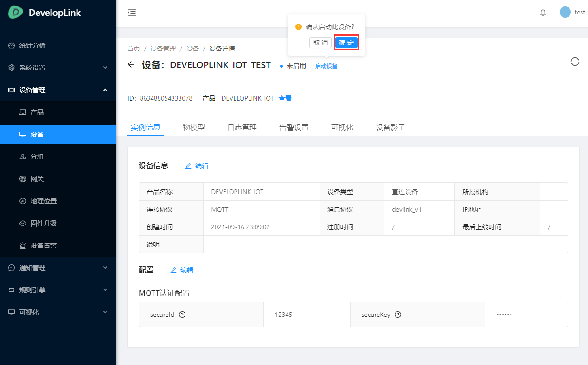Click the 固件升级 cloud upload icon
588x365 pixels.
pos(23,223)
